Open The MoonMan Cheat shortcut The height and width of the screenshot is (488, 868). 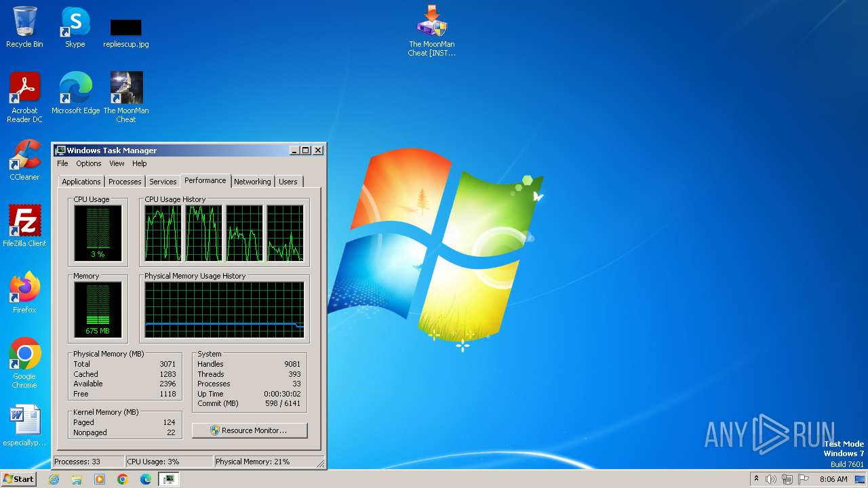coord(126,98)
